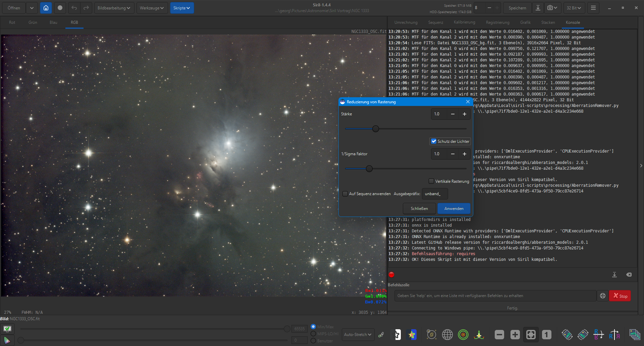Switch to Grün channel tab
Screen dimensions: 644x346
tap(33, 22)
